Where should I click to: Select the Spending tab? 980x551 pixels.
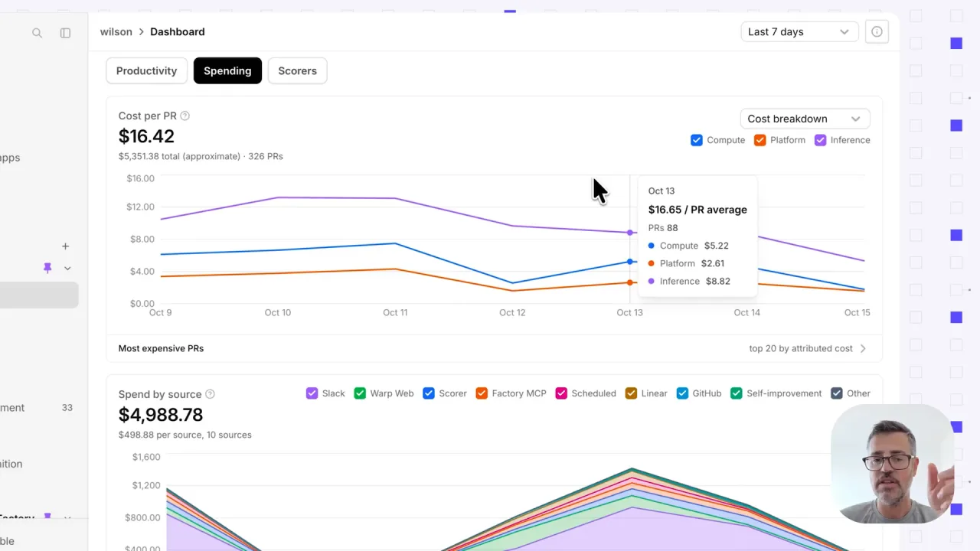(227, 70)
